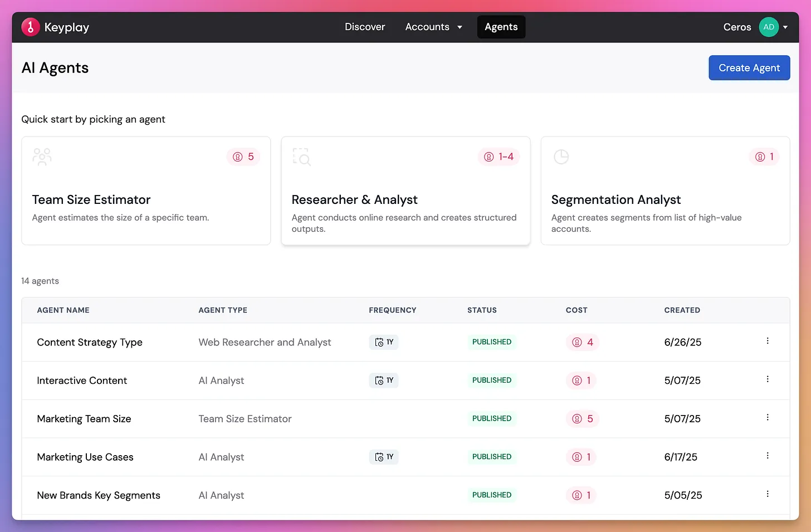This screenshot has height=532, width=811.
Task: Open the three-dot menu for New Brands Key Segments
Action: [767, 494]
